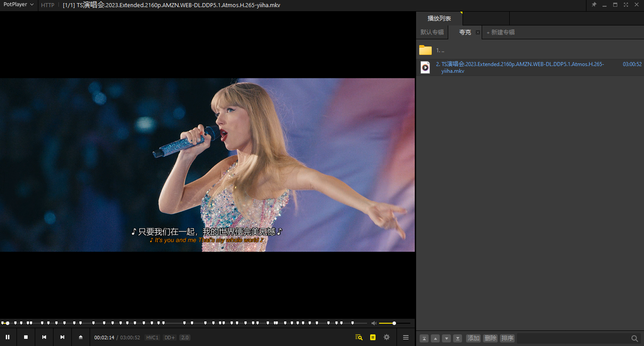The image size is (644, 346).
Task: Move playlist item to bottom
Action: coord(458,338)
